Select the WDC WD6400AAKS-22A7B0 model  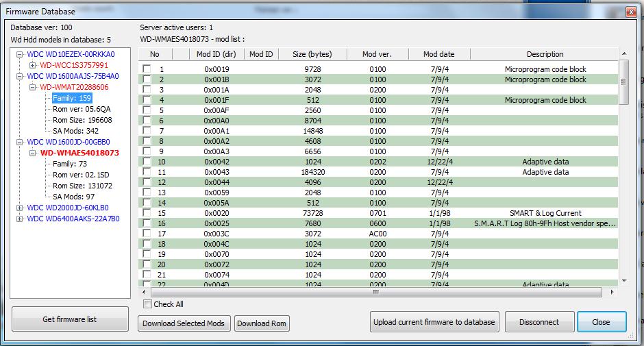[73, 219]
